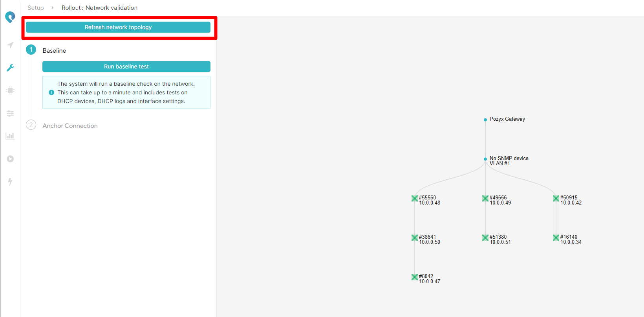Click the lightning bolt sidebar icon
644x317 pixels.
tap(10, 181)
